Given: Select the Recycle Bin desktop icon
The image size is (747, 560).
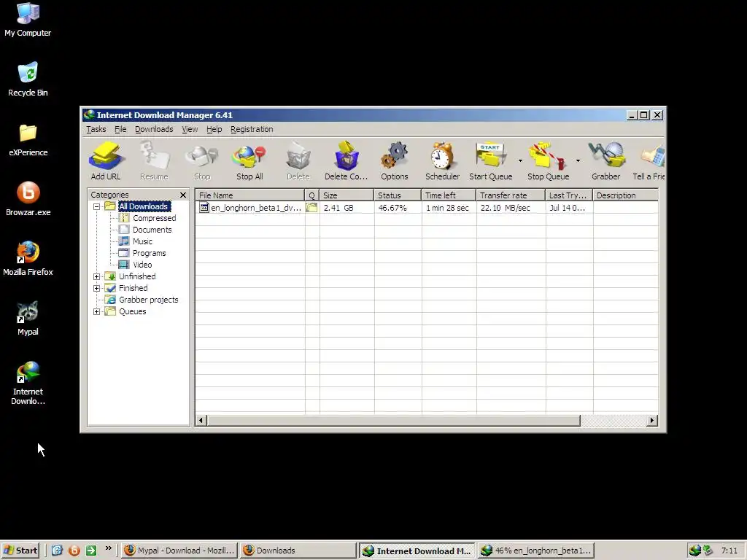Looking at the screenshot, I should [x=28, y=79].
